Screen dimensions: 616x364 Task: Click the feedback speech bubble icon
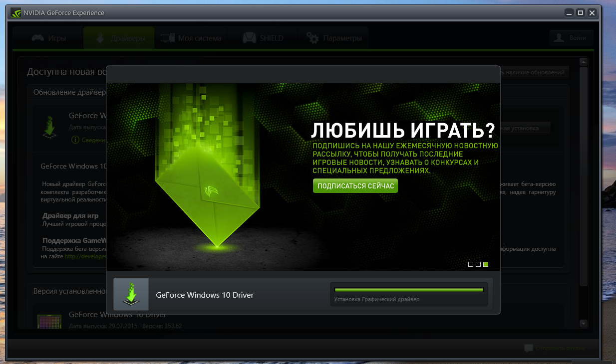point(529,348)
